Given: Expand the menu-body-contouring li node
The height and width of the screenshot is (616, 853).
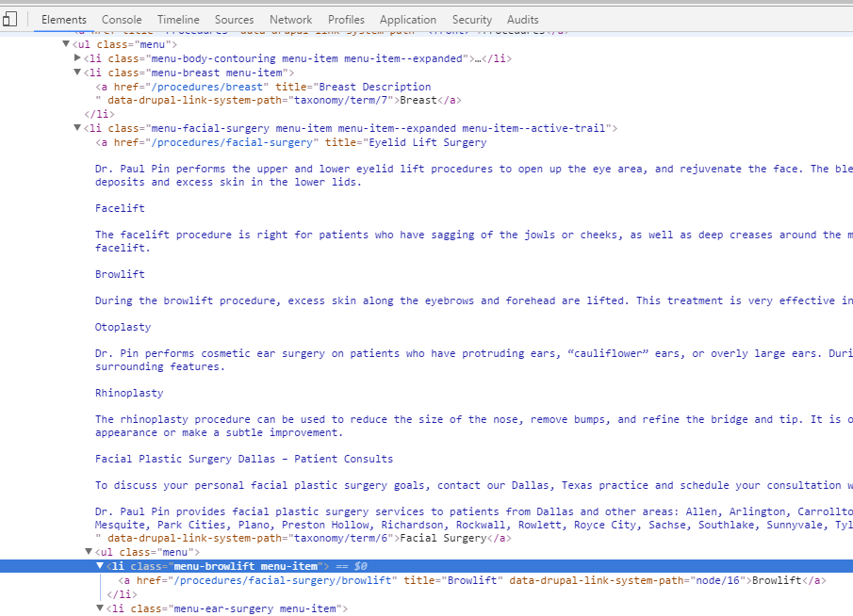Looking at the screenshot, I should (x=78, y=58).
